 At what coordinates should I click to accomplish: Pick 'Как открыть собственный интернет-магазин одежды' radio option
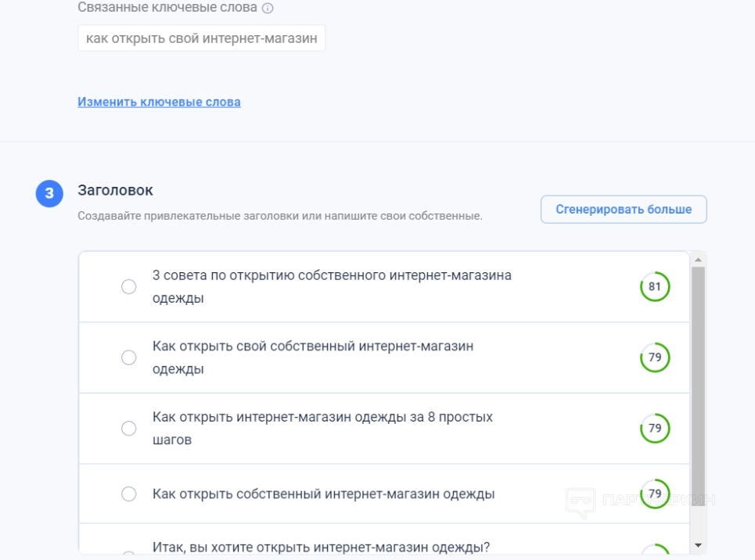[129, 494]
